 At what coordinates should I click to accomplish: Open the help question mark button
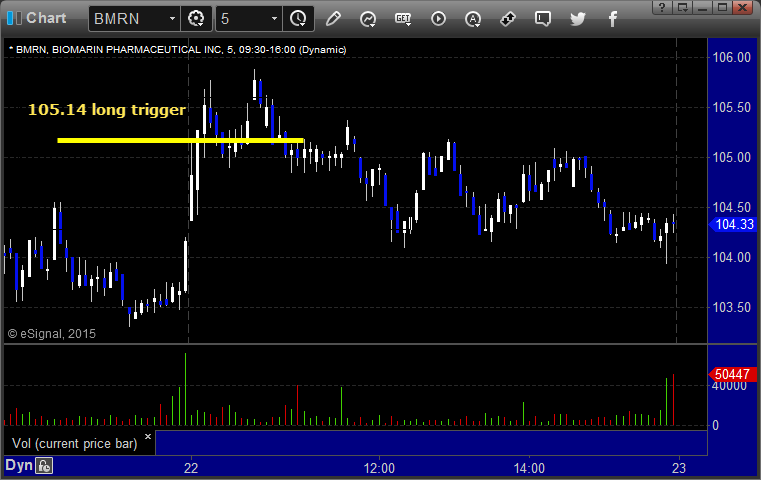662,7
